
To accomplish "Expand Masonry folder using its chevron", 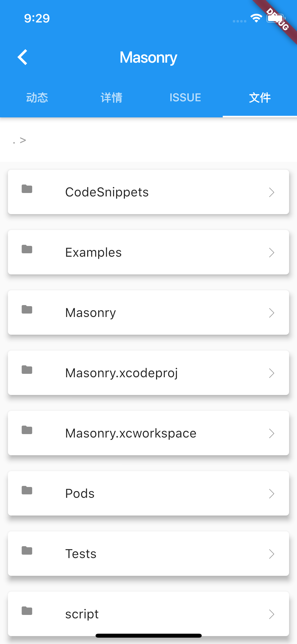I will click(272, 313).
